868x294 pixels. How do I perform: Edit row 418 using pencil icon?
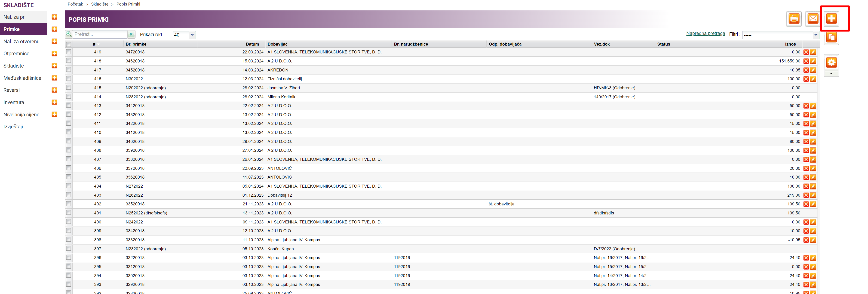pyautogui.click(x=813, y=61)
